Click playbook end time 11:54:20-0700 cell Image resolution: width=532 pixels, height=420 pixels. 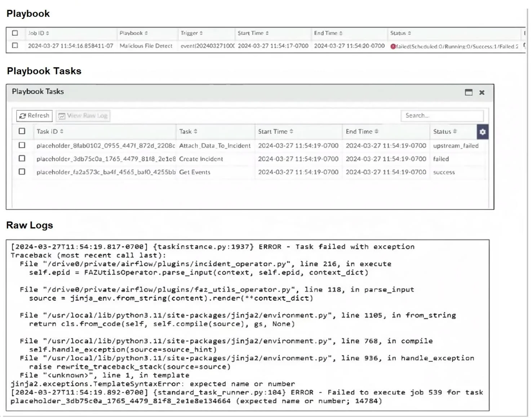349,46
